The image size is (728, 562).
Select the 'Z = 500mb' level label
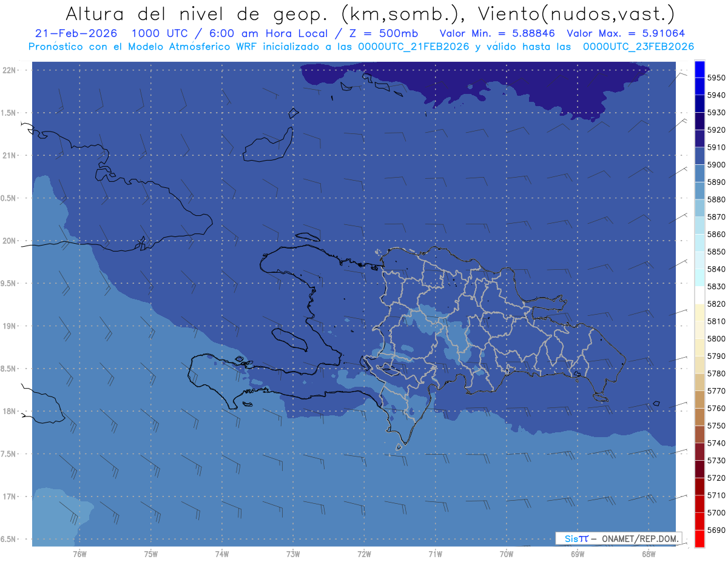pyautogui.click(x=382, y=34)
